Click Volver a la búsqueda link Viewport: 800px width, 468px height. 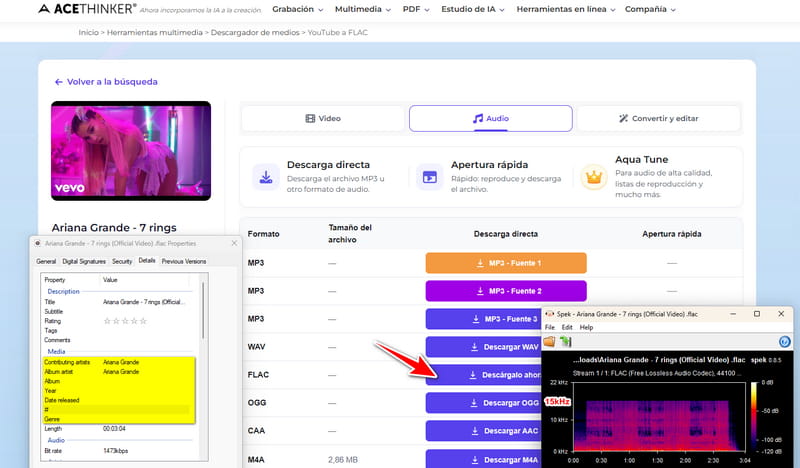pyautogui.click(x=106, y=82)
